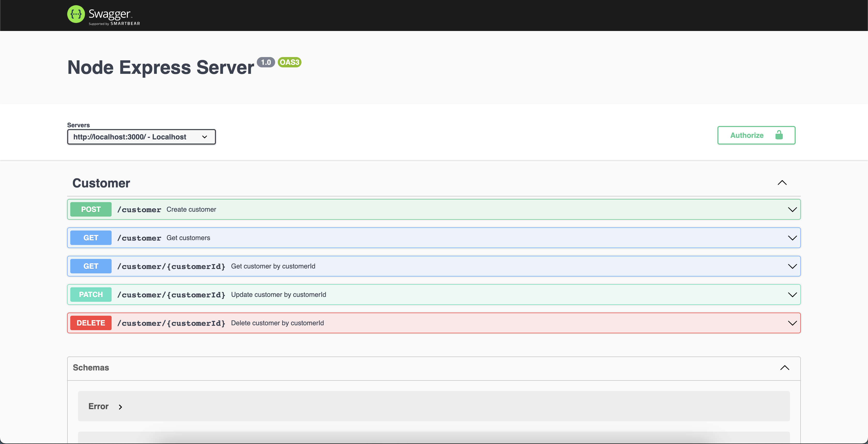Viewport: 868px width, 444px height.
Task: Collapse the Schemas section with its chevron
Action: point(785,368)
